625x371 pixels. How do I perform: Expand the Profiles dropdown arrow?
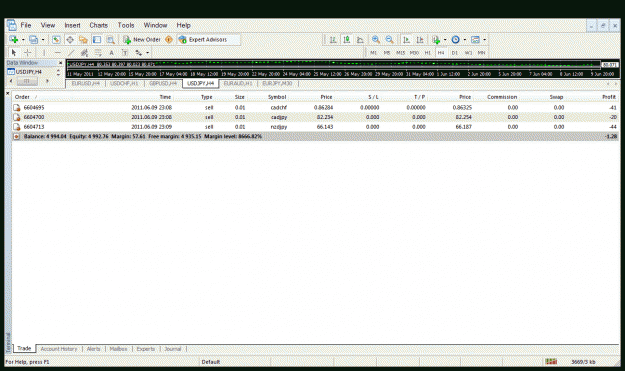pyautogui.click(x=43, y=40)
